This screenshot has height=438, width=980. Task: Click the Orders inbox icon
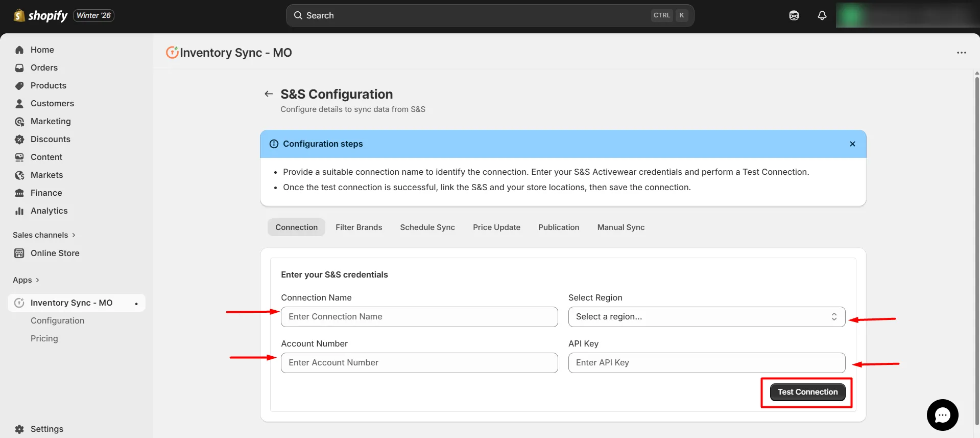tap(19, 67)
